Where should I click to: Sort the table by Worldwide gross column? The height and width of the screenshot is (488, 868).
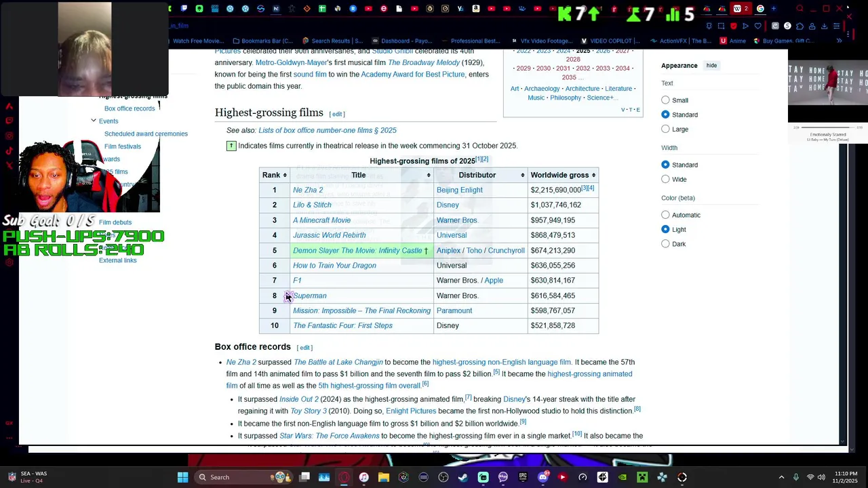pos(563,175)
